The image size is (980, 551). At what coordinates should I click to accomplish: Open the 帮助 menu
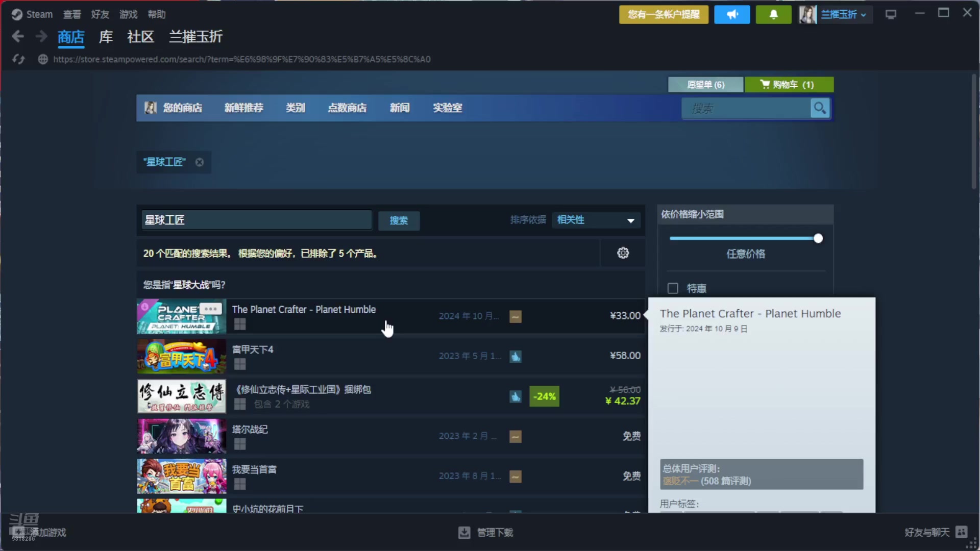click(157, 14)
